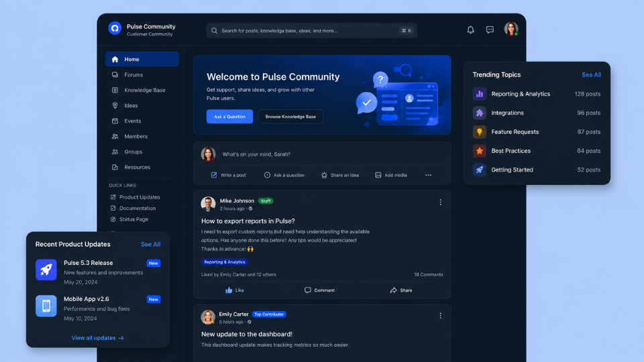Image resolution: width=644 pixels, height=362 pixels.
Task: Open Emily Carter's post options menu
Action: tap(440, 316)
